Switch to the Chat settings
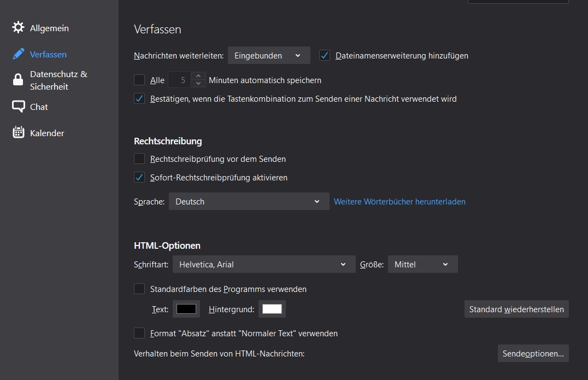 (39, 107)
